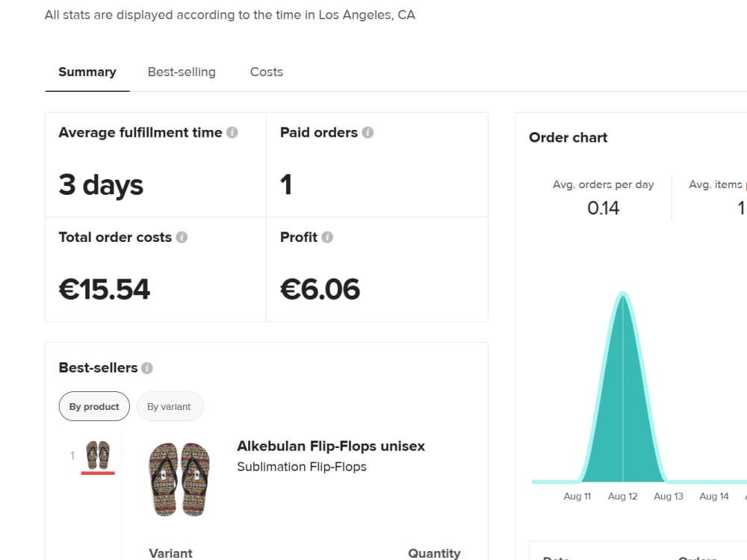Click info icon beside Profit
747x560 pixels.
pyautogui.click(x=327, y=237)
